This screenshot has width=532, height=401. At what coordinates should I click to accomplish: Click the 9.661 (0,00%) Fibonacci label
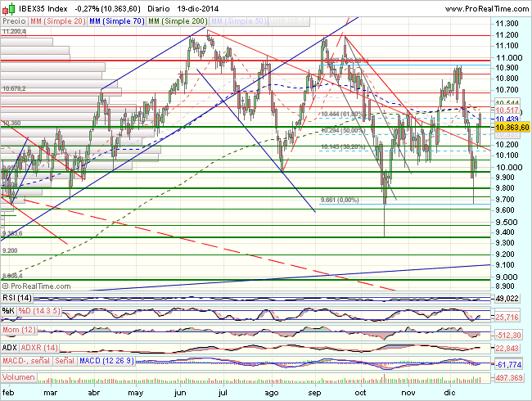(340, 200)
